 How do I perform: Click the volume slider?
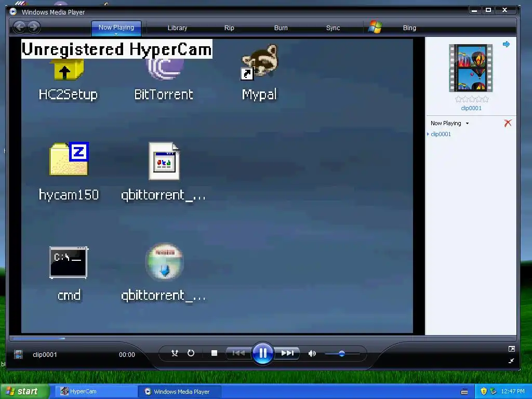pos(342,353)
